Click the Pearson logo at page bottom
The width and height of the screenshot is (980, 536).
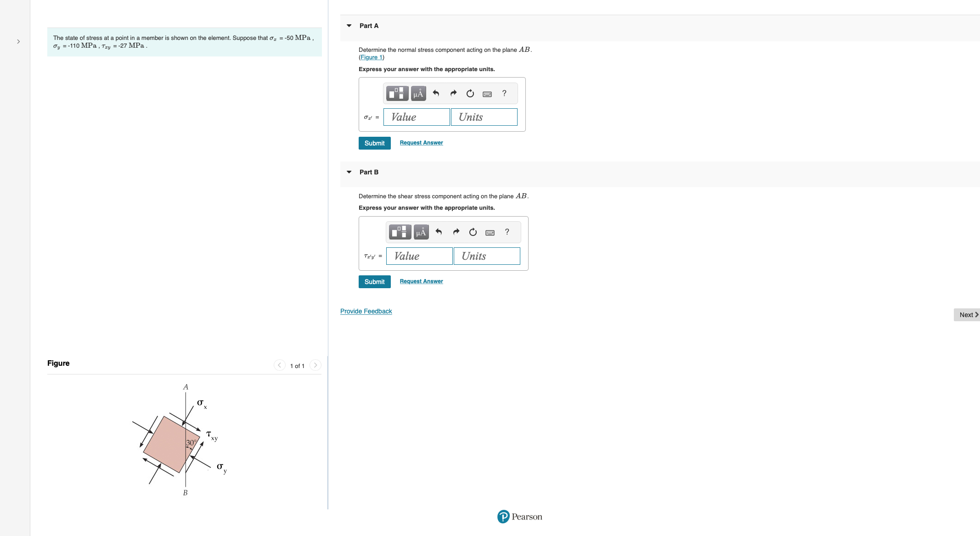point(519,517)
